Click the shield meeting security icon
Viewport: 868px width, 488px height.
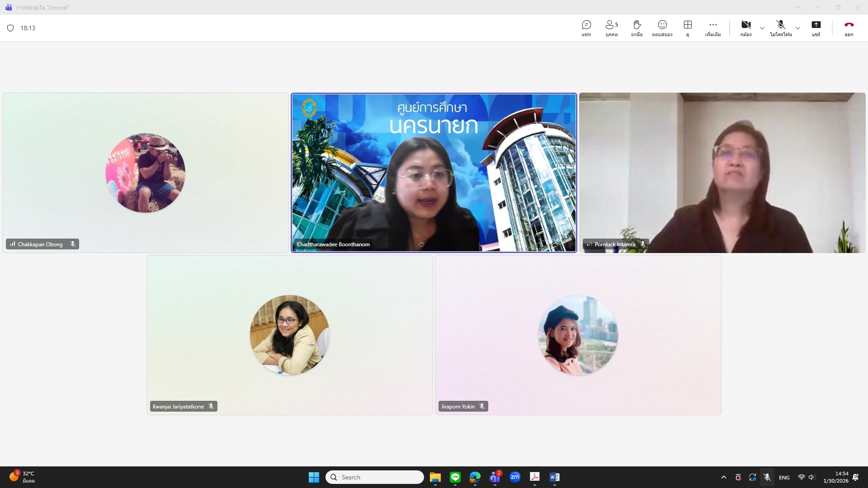click(10, 28)
